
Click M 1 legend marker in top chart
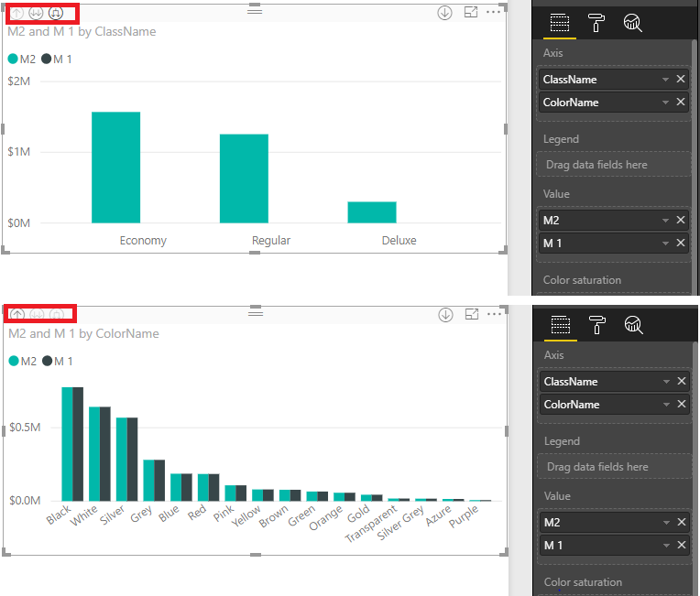click(47, 59)
